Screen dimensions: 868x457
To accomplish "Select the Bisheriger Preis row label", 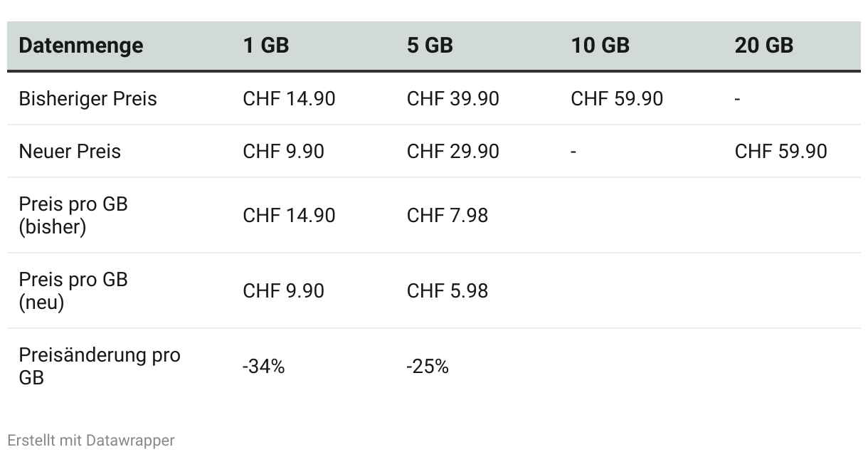I will 88,98.
